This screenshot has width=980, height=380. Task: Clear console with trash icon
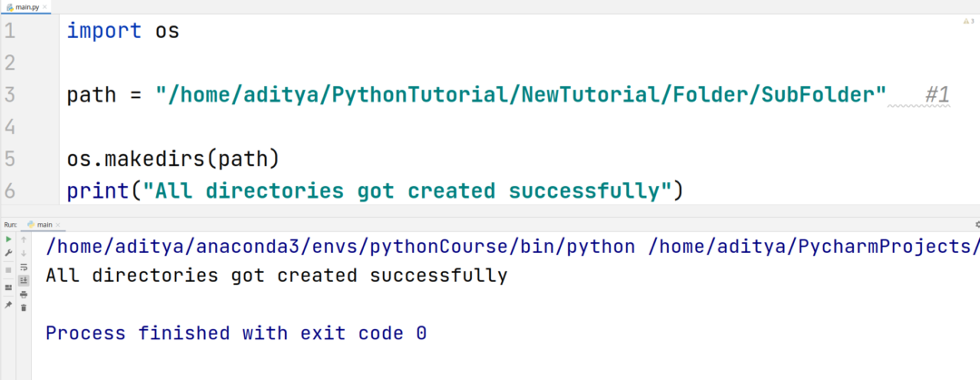click(24, 308)
